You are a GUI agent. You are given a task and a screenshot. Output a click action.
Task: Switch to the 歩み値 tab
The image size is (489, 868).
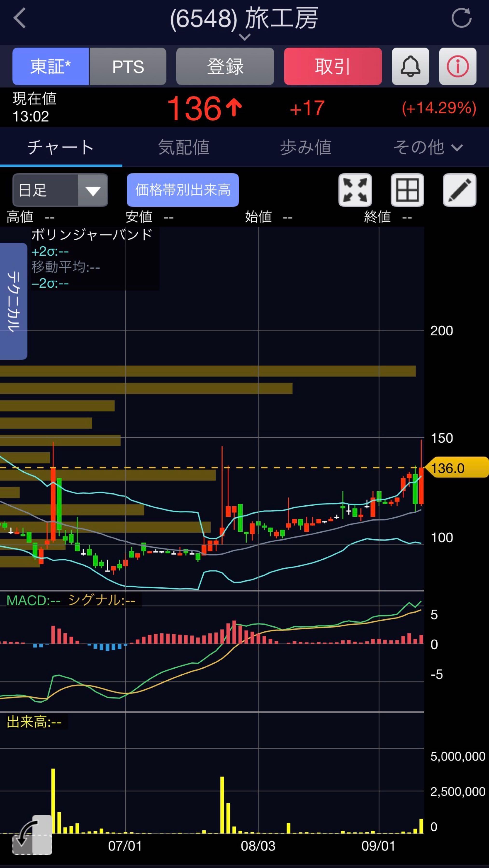point(306,147)
